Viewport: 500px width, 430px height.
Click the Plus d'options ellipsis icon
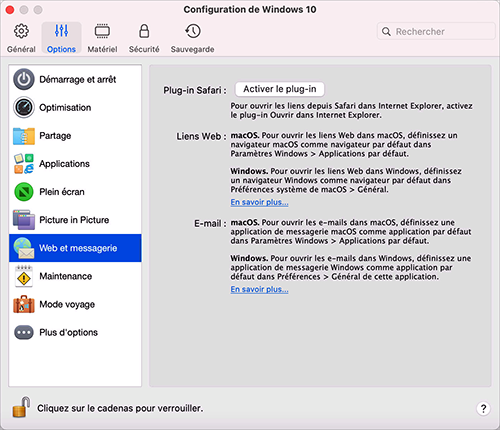point(24,332)
